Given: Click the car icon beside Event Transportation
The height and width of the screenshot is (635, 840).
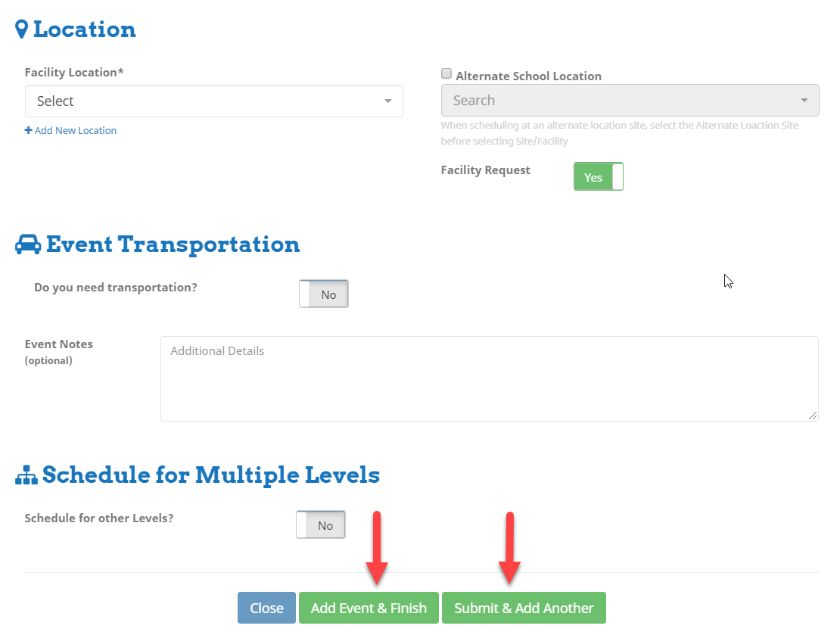Looking at the screenshot, I should click(x=28, y=244).
